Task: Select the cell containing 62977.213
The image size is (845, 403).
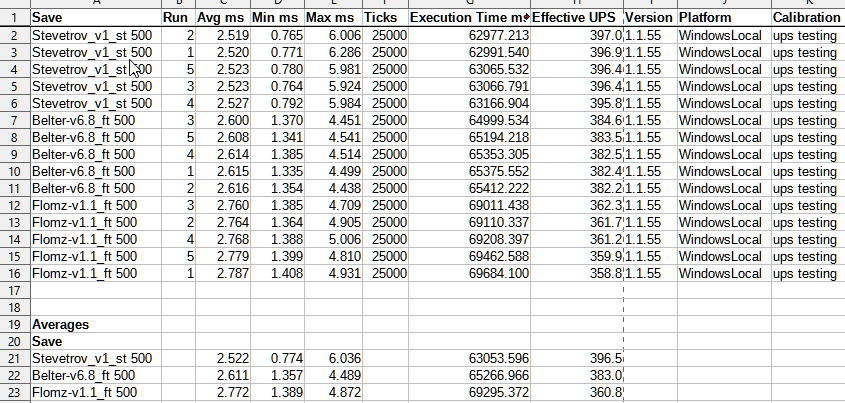Action: click(468, 35)
